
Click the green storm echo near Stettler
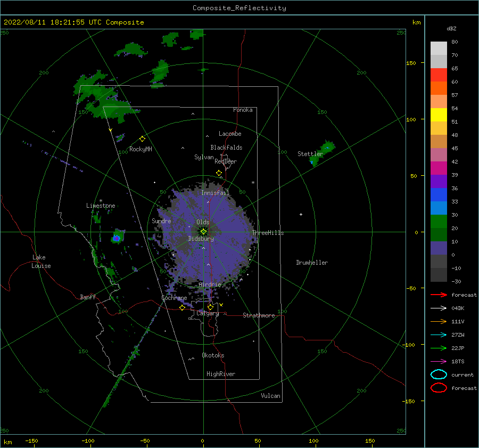point(323,153)
